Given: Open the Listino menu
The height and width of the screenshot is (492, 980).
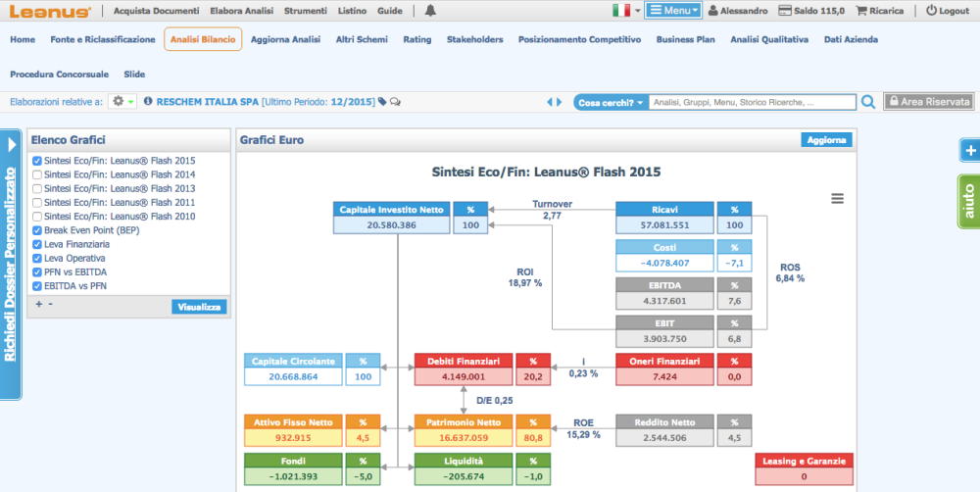Looking at the screenshot, I should [352, 11].
